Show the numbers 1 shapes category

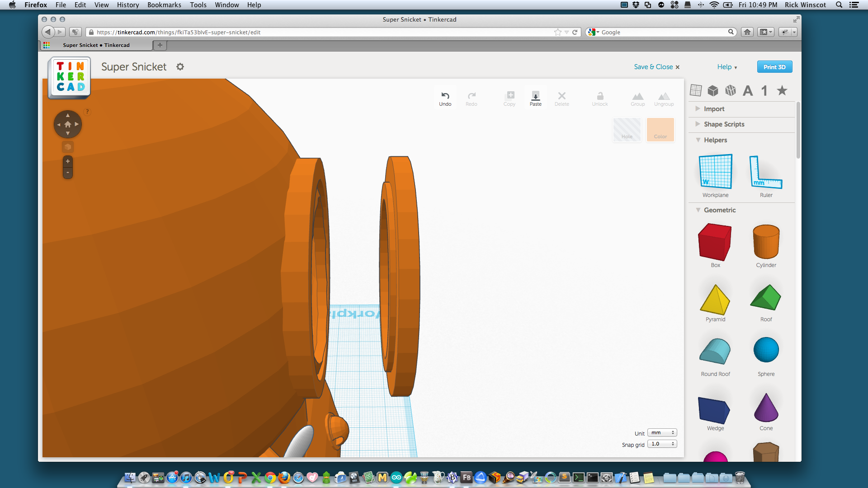tap(764, 90)
